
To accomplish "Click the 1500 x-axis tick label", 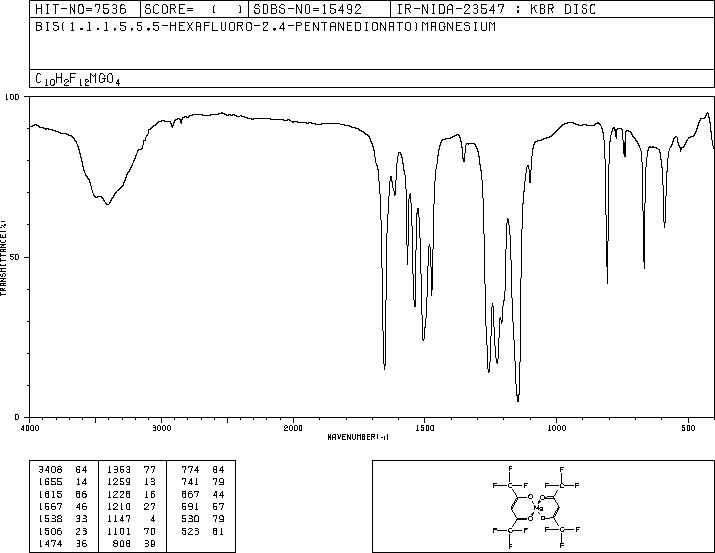I will pyautogui.click(x=425, y=428).
